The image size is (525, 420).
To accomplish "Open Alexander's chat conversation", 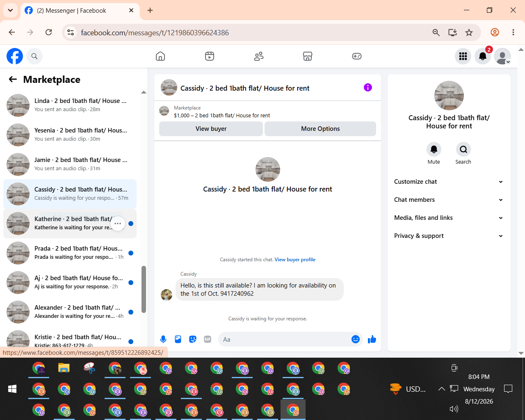I will (70, 312).
